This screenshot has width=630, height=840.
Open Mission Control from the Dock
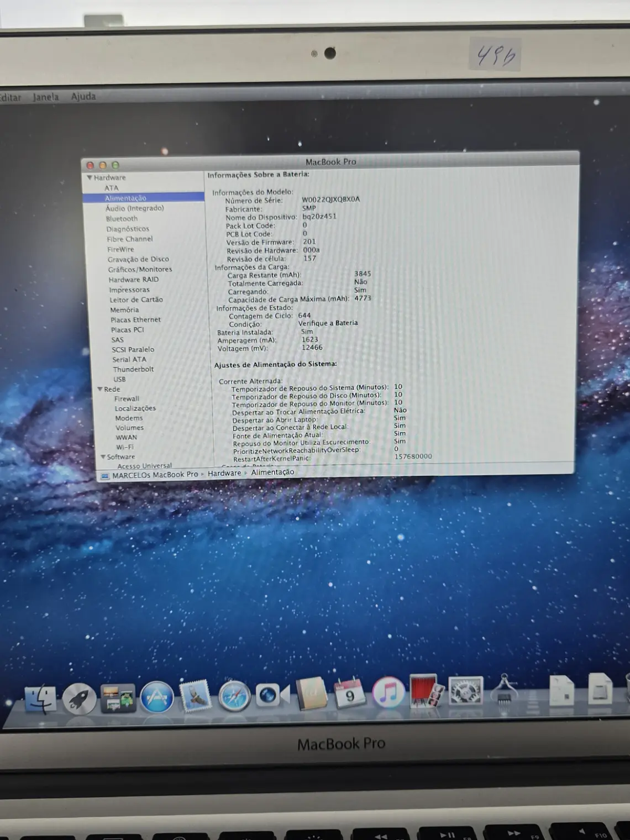point(118,698)
